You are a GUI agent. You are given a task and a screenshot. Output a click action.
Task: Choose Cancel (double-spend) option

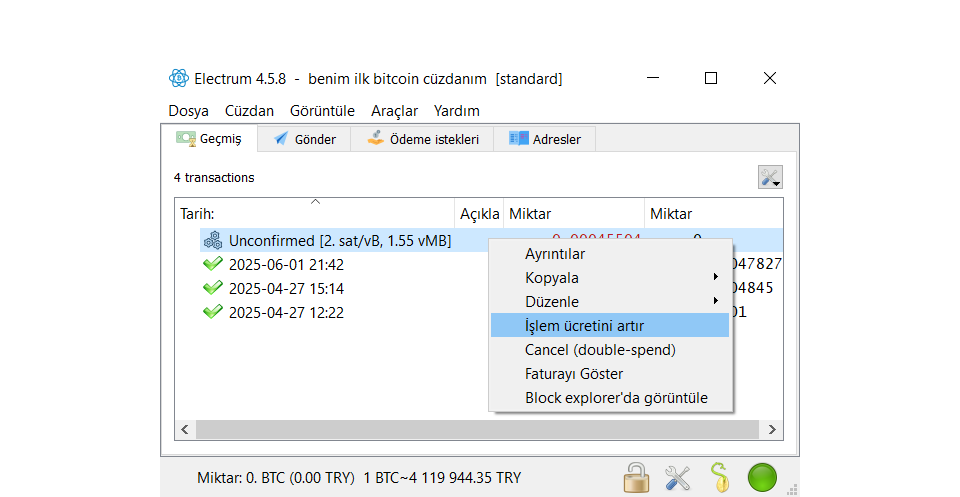click(x=600, y=350)
